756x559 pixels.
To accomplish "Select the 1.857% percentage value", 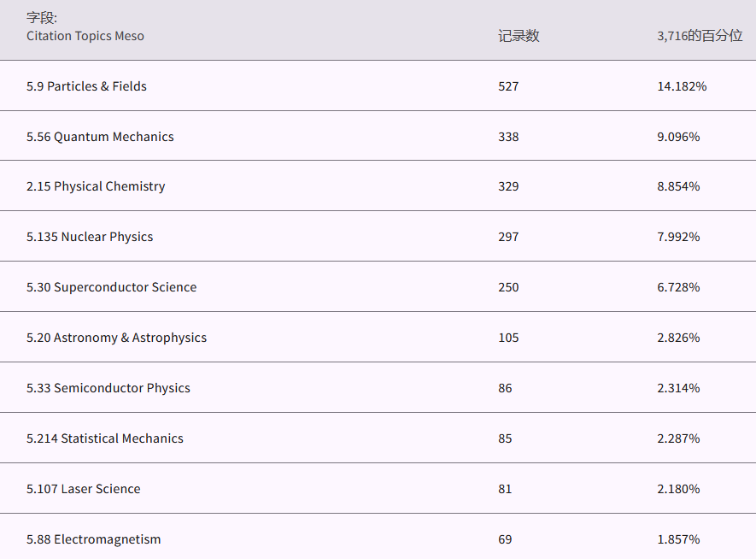I will [x=678, y=539].
